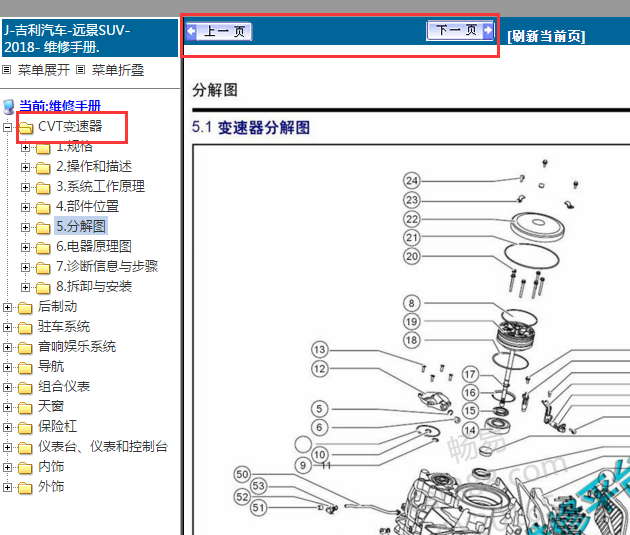Expand the 8.拆卸与安装 node
Image resolution: width=630 pixels, height=535 pixels.
pos(25,287)
